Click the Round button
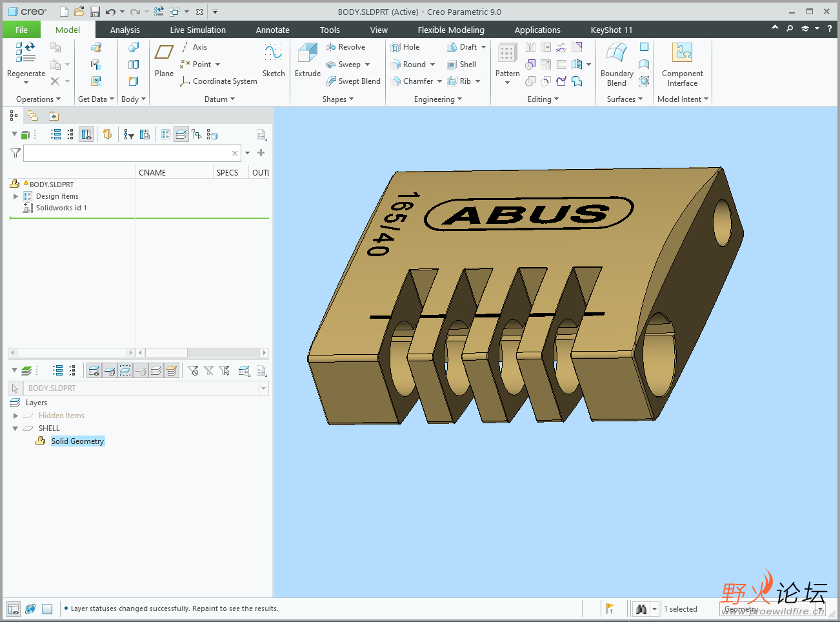This screenshot has height=622, width=840. tap(408, 65)
